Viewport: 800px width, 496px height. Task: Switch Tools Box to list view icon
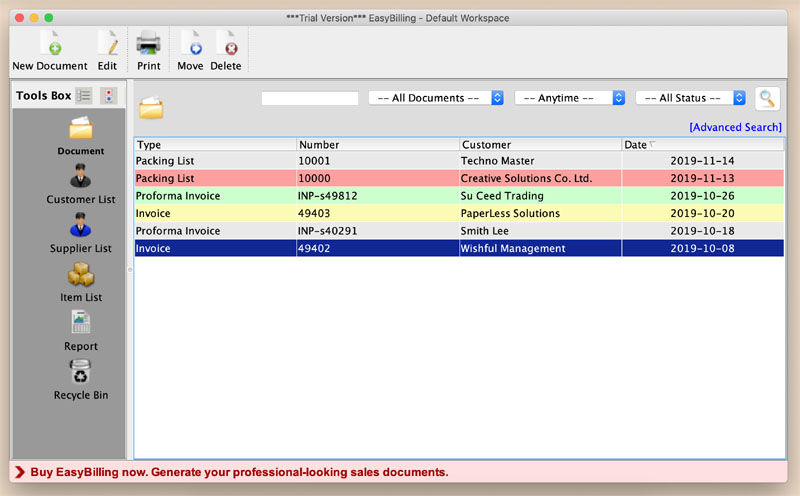pyautogui.click(x=84, y=95)
